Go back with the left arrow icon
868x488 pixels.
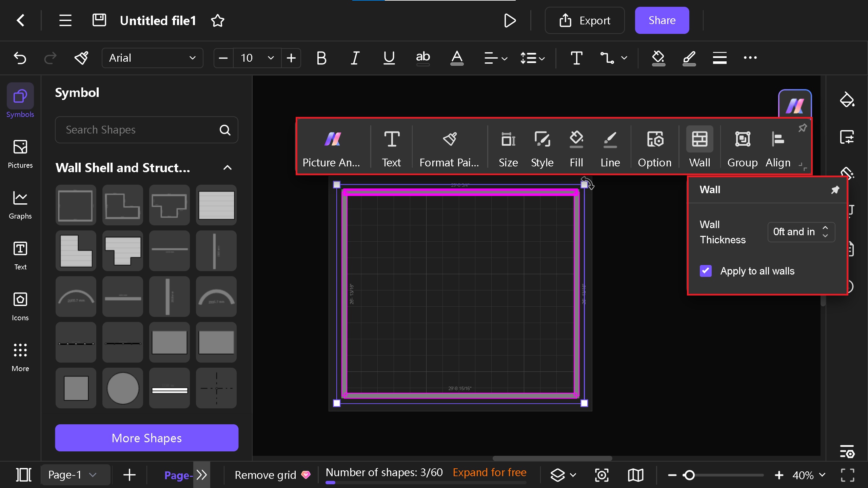(21, 20)
